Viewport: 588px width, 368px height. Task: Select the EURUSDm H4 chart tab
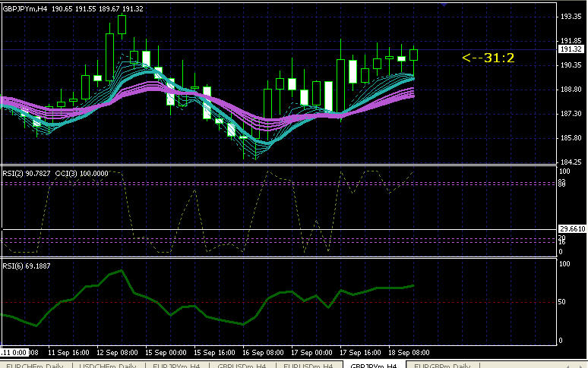point(309,365)
